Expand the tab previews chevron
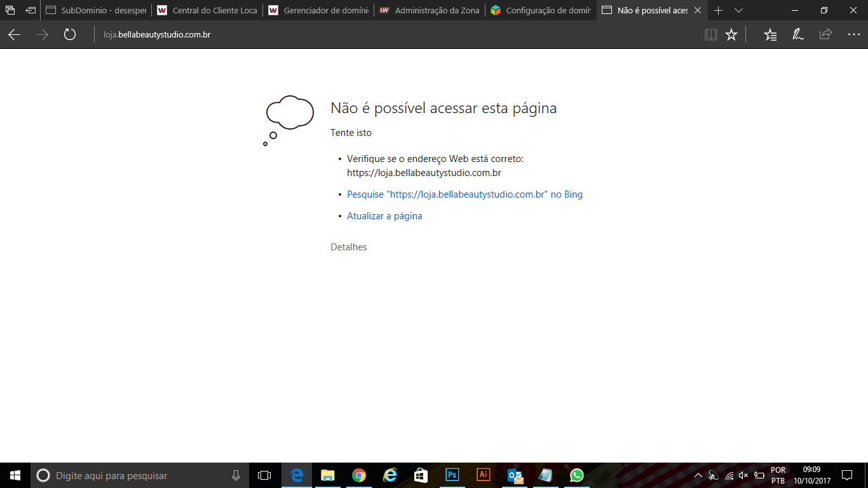 click(738, 10)
